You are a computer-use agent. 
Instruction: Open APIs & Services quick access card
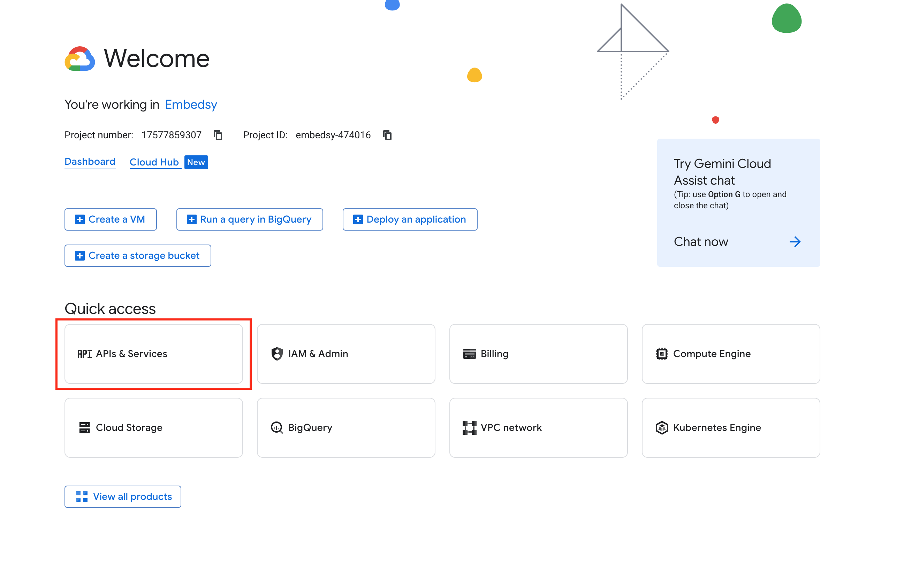[x=153, y=354]
